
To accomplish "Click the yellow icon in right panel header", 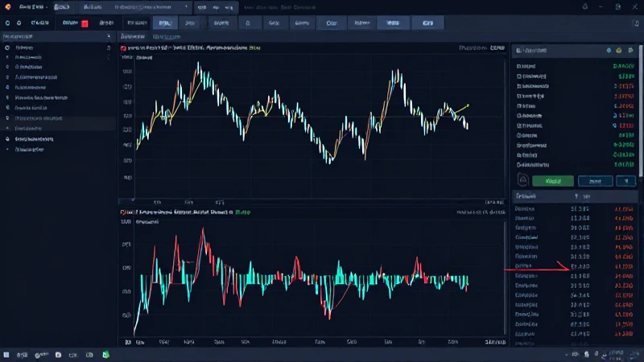I will click(x=619, y=51).
